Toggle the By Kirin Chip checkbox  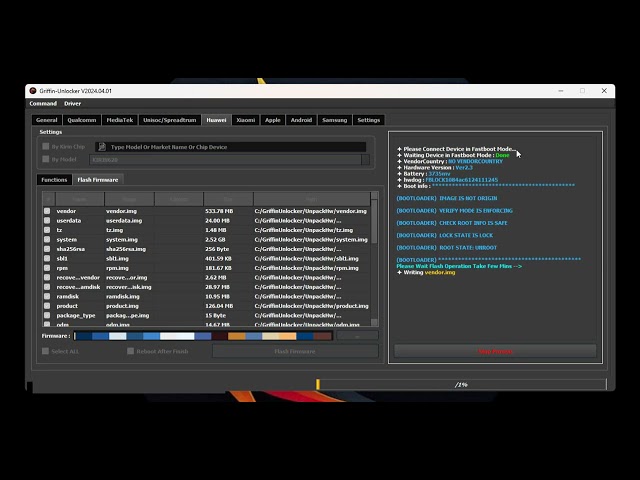click(46, 146)
